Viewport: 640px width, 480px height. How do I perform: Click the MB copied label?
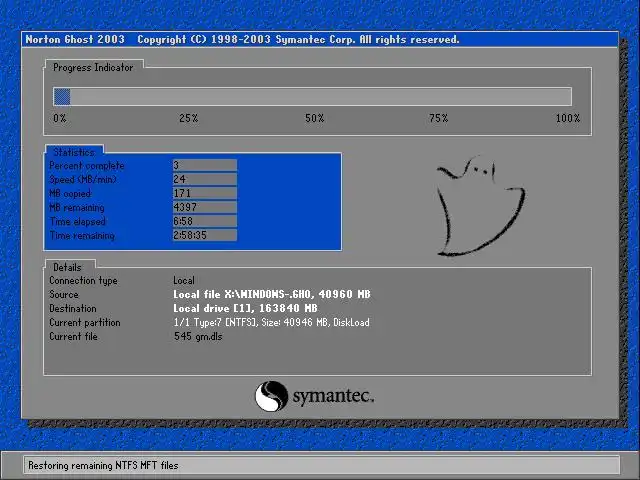(x=70, y=193)
